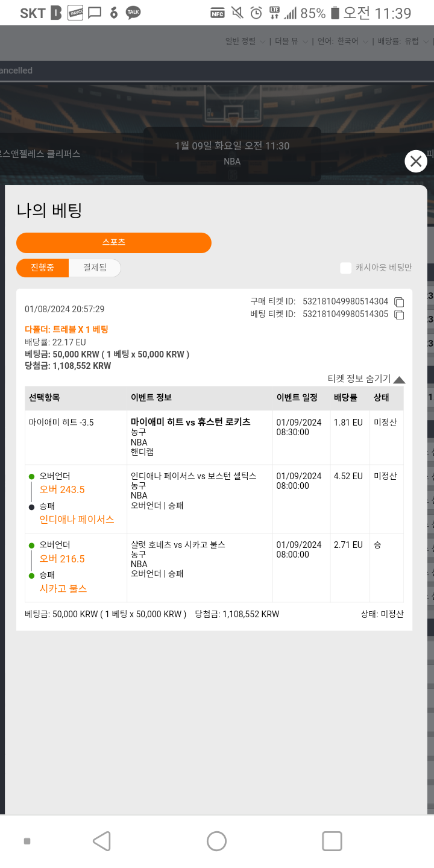
Task: Tap the Android back navigation button
Action: tap(102, 841)
